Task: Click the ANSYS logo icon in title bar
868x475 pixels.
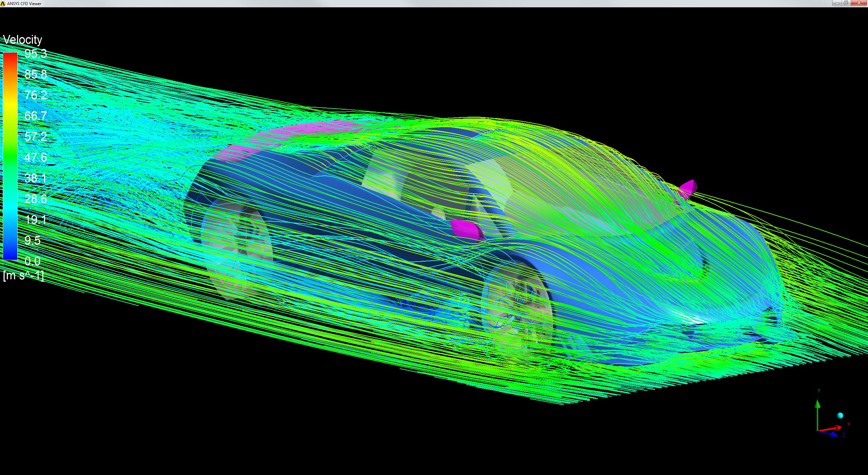Action: tap(3, 4)
